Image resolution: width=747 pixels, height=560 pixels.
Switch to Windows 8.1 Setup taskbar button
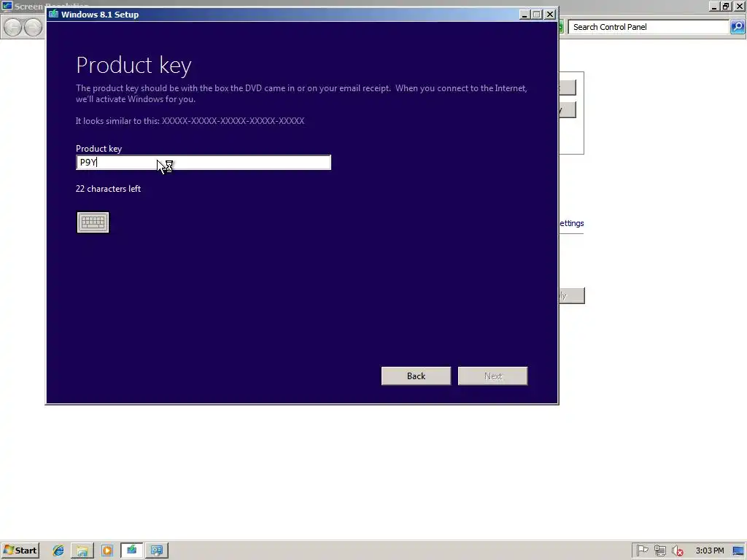(x=132, y=551)
